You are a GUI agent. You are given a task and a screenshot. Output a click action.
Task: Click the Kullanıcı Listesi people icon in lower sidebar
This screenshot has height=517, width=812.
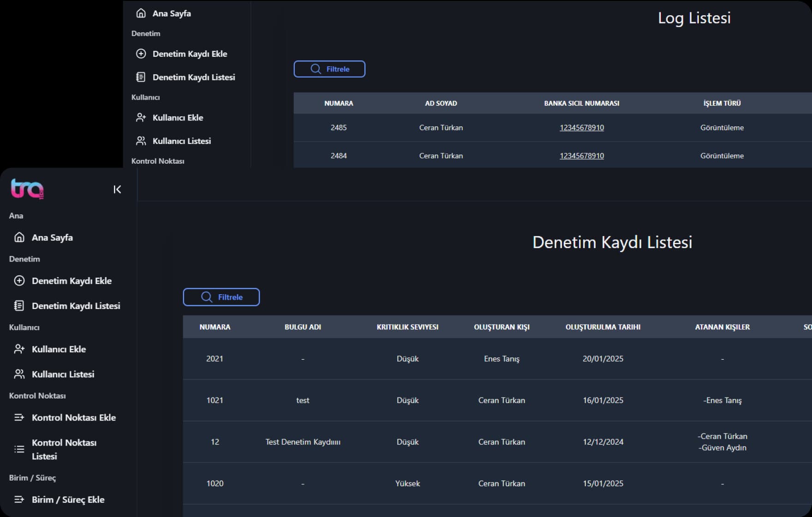[x=19, y=374]
